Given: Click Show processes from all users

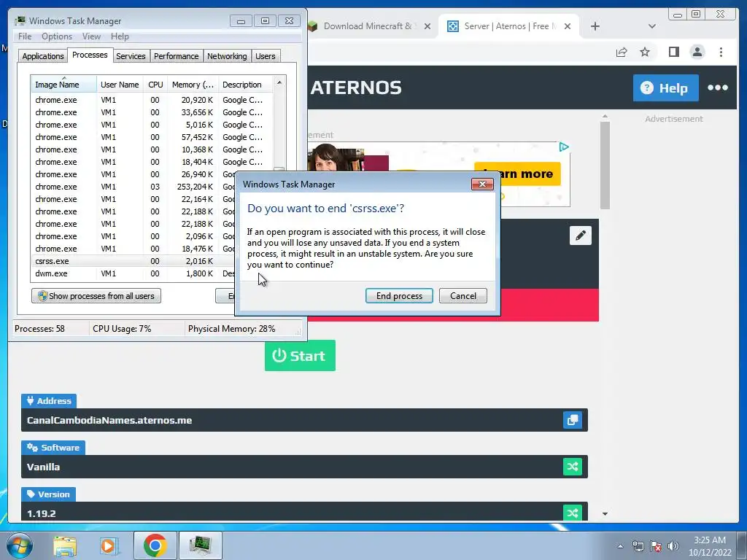Looking at the screenshot, I should pyautogui.click(x=96, y=296).
